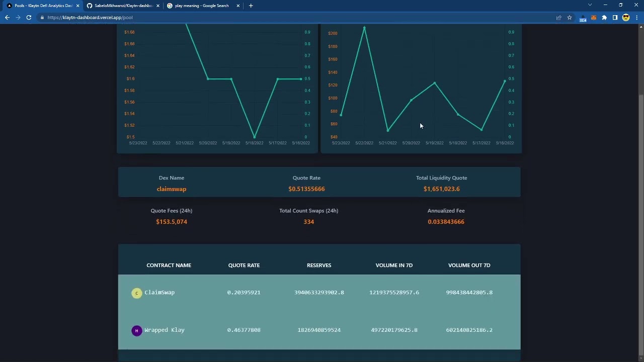Click the claimswap Dex Name value
644x362 pixels.
point(172,189)
